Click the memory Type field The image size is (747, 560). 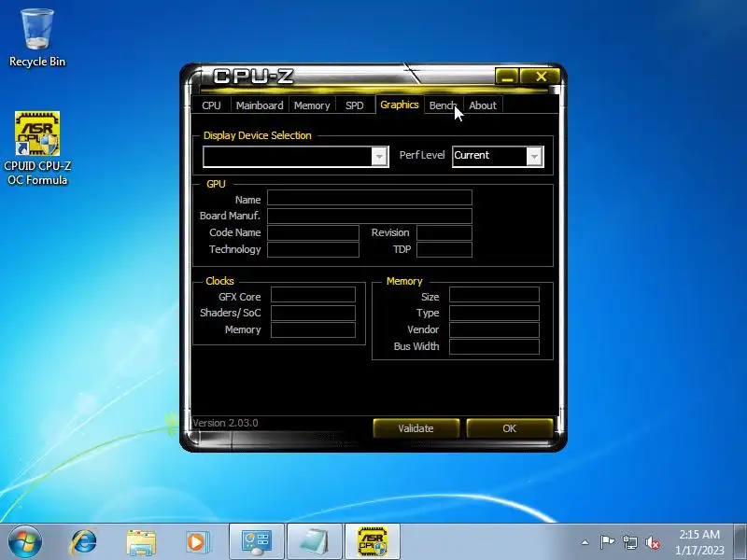[x=495, y=313]
